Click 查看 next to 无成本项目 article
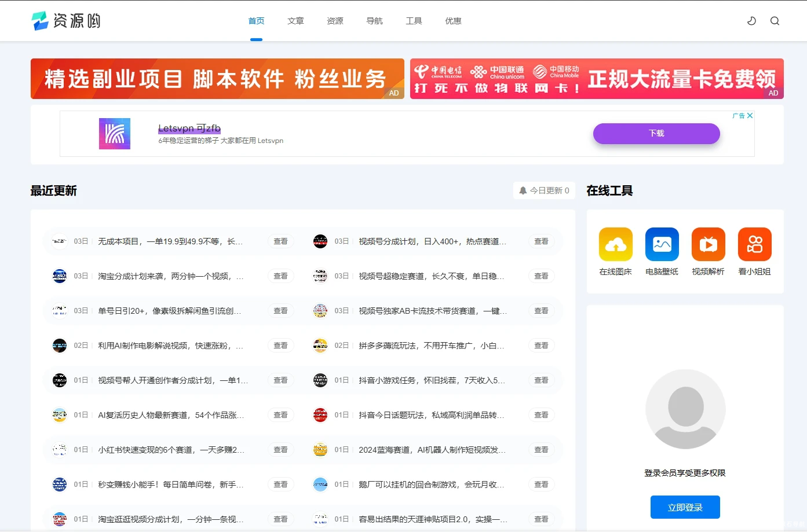Screen dimensions: 807x532 point(280,241)
